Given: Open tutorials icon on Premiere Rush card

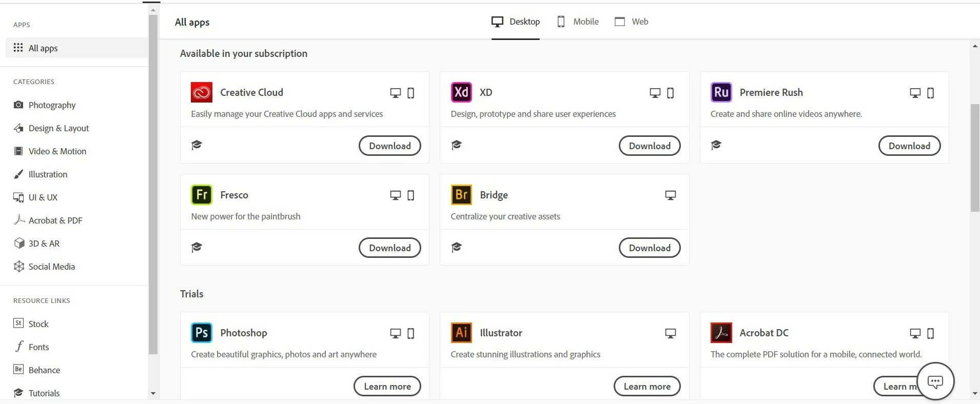Looking at the screenshot, I should click(716, 145).
